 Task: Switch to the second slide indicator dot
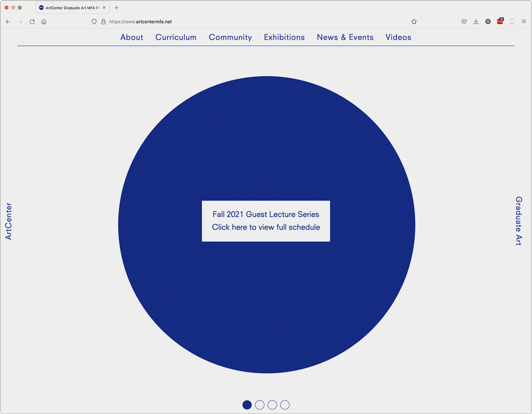click(259, 405)
